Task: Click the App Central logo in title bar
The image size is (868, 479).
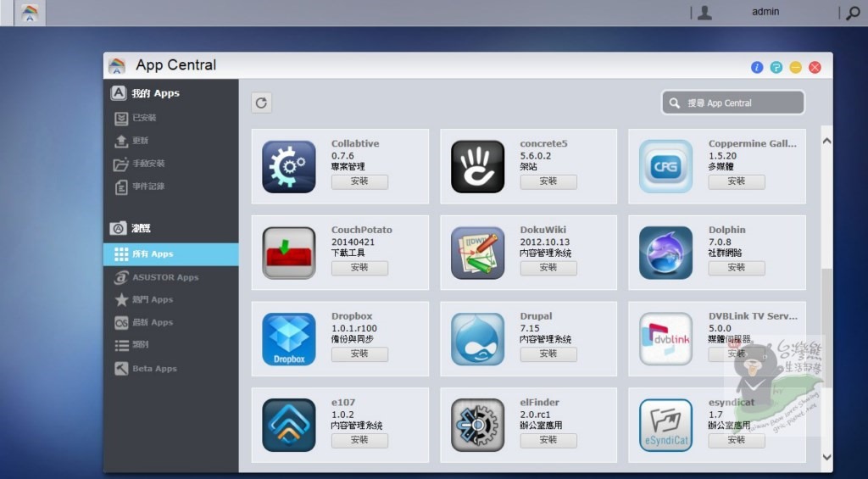Action: tap(117, 66)
